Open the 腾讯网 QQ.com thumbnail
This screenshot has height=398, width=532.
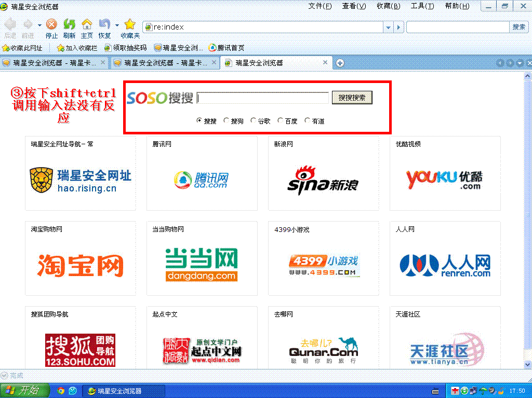[x=202, y=173]
